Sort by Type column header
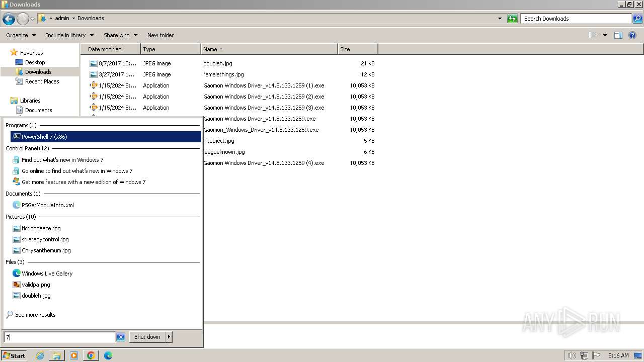The image size is (644, 362). pos(171,49)
